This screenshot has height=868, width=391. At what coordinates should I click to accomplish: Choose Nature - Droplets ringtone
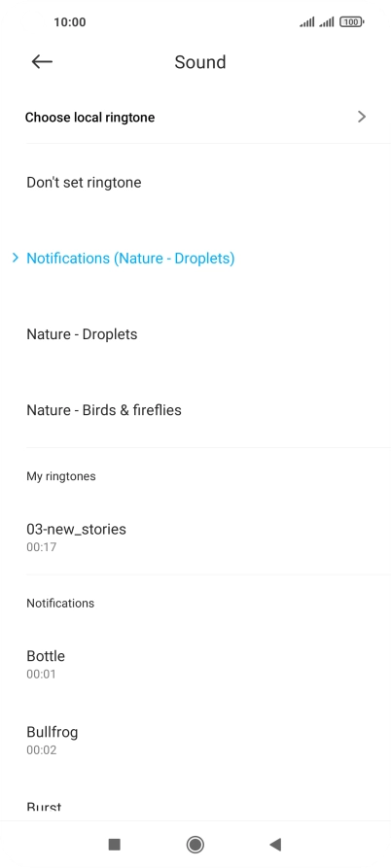click(195, 333)
